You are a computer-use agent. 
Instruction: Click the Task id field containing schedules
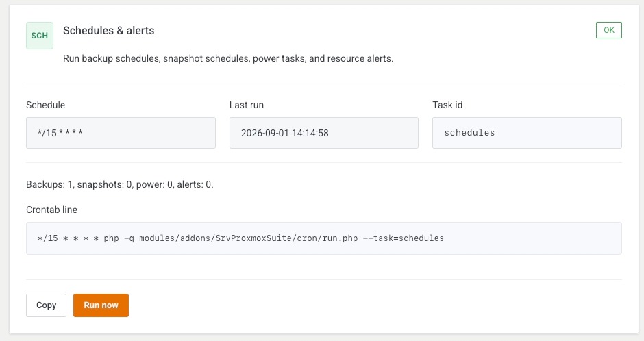(x=527, y=133)
